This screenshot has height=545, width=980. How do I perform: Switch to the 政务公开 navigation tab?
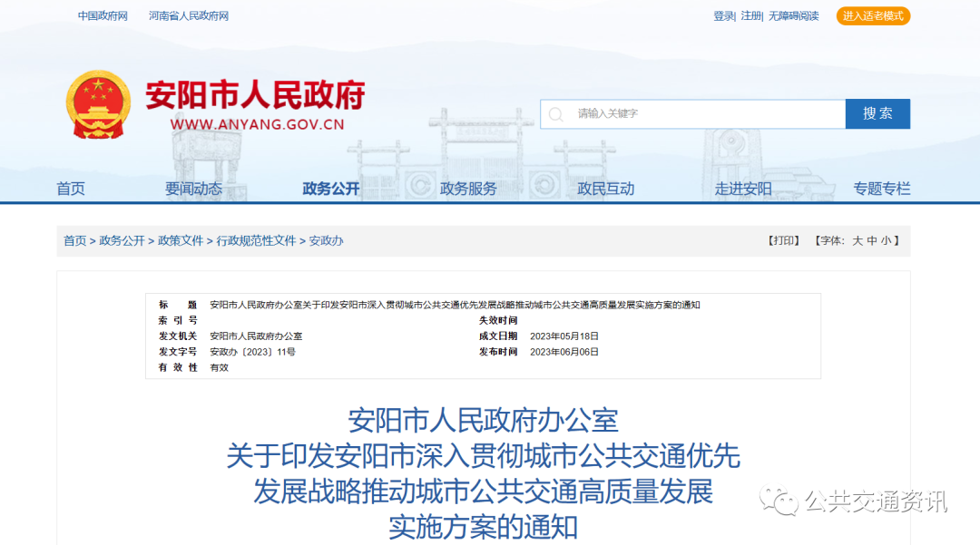click(328, 189)
